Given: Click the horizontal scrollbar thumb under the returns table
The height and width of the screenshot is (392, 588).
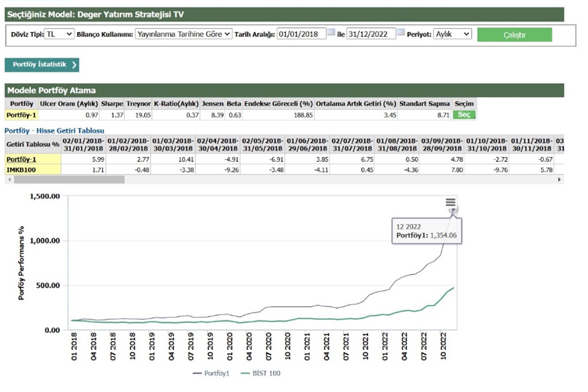Looking at the screenshot, I should pos(69,179).
